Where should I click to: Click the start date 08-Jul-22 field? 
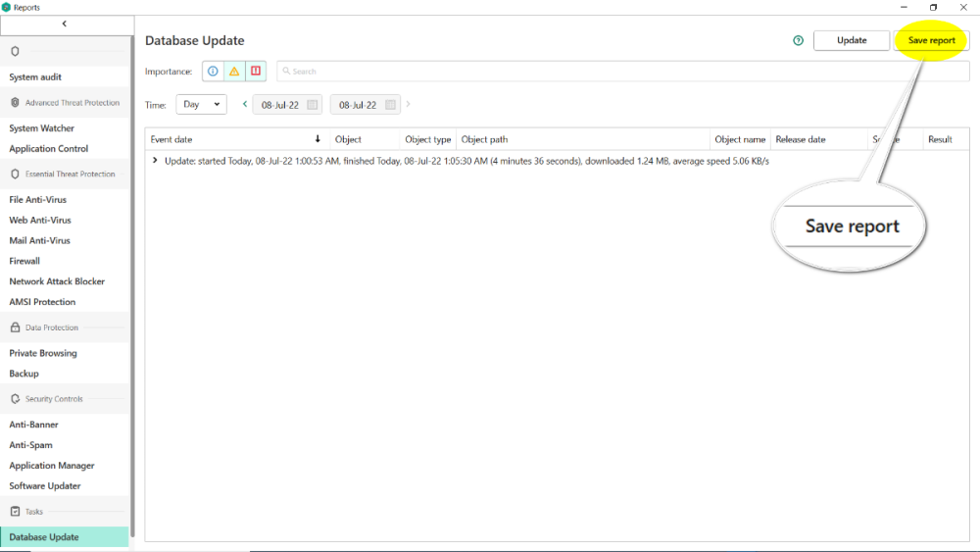click(x=287, y=105)
